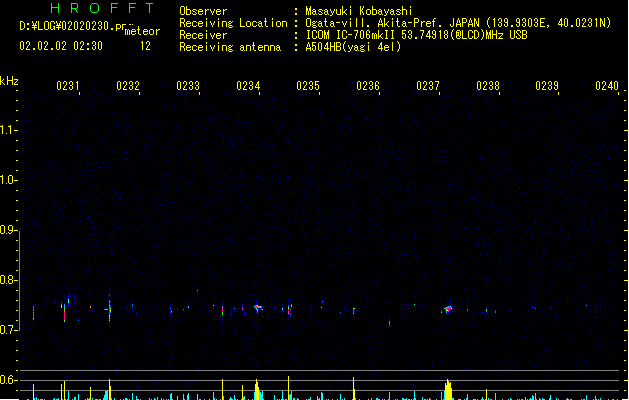Click the 0.8 kHz axis label
This screenshot has width=629, height=400.
click(x=8, y=280)
